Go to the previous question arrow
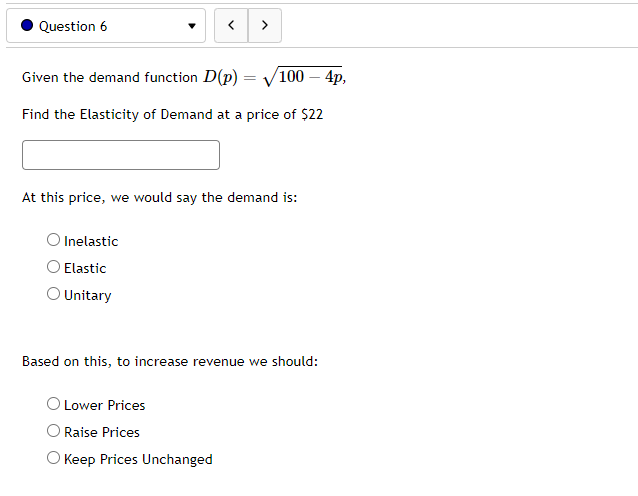Image resolution: width=638 pixels, height=496 pixels. 231,26
